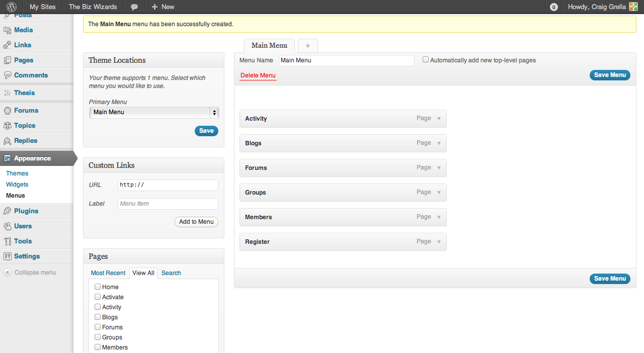644x353 pixels.
Task: Click the Collapse menu arrow icon
Action: point(8,273)
